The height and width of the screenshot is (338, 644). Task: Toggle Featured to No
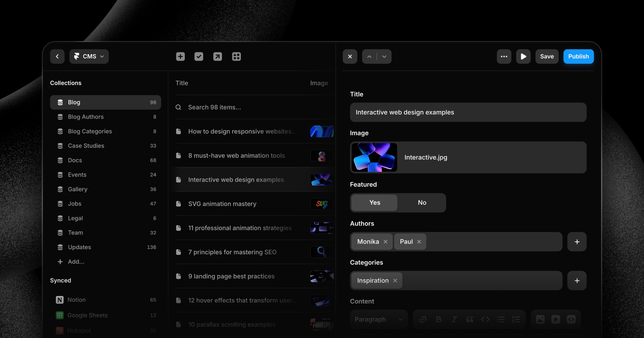pos(422,203)
